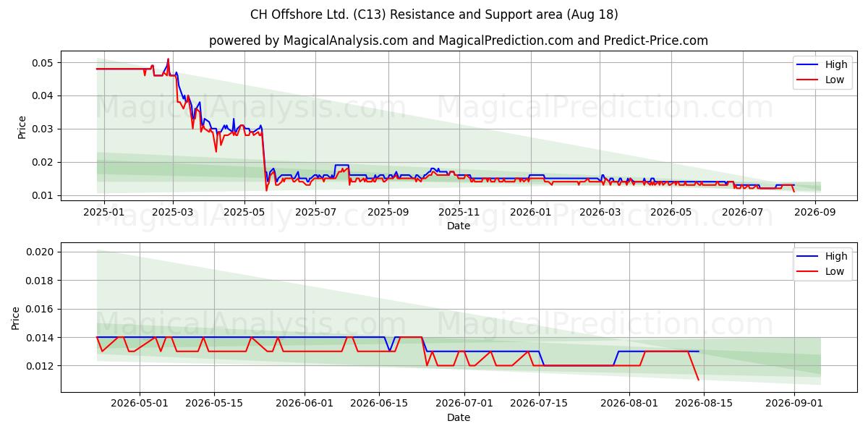Click the '0.05' y-axis tick in the top chart
This screenshot has width=868, height=434.
43,63
